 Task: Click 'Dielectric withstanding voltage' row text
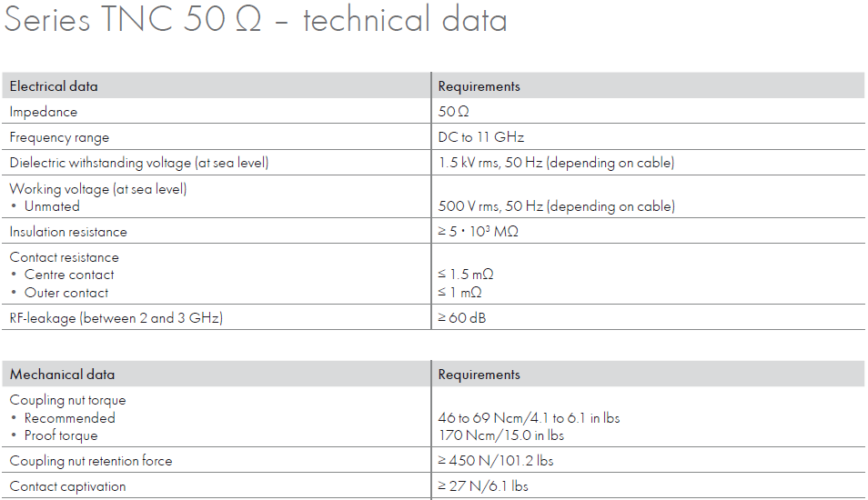pyautogui.click(x=139, y=163)
